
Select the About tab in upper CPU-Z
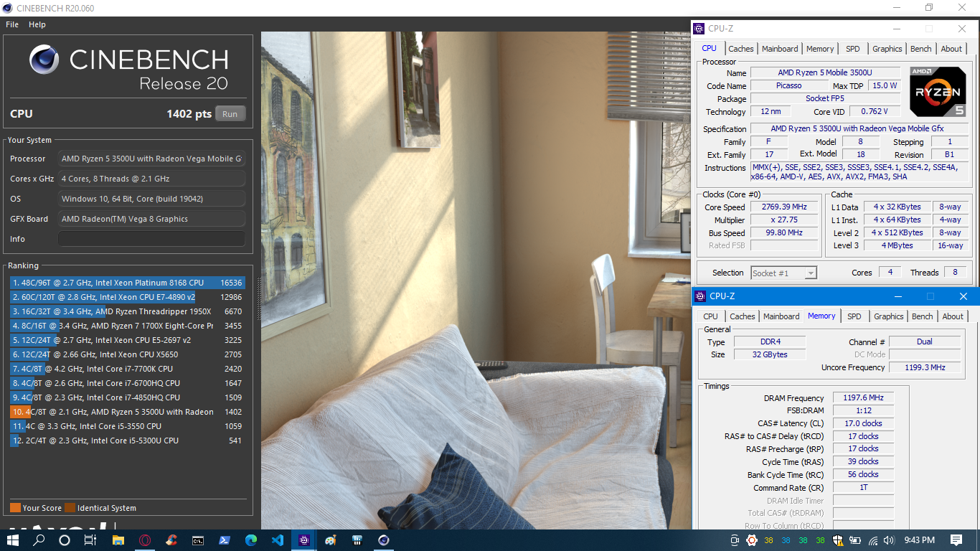tap(951, 49)
